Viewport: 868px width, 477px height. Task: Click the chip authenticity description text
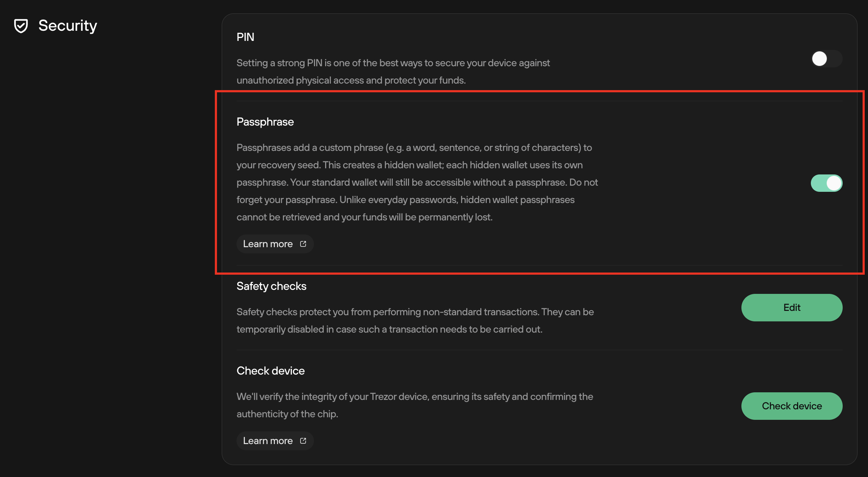pyautogui.click(x=414, y=405)
